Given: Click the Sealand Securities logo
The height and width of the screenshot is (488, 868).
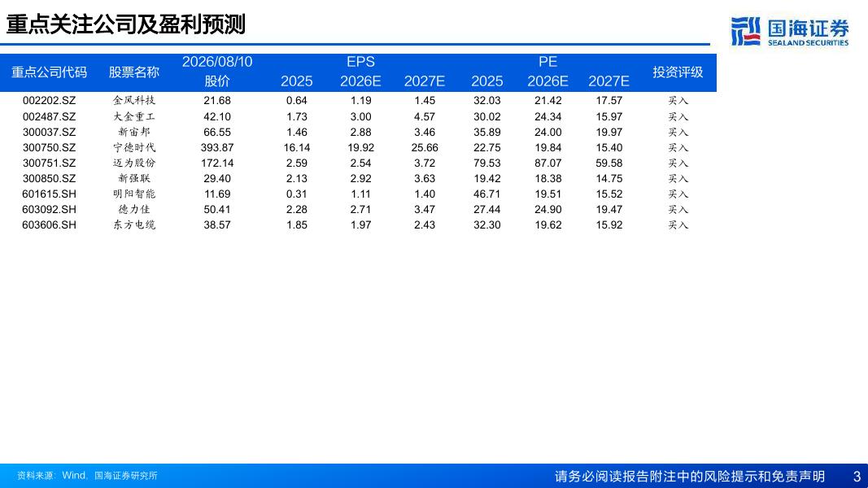Looking at the screenshot, I should (789, 32).
